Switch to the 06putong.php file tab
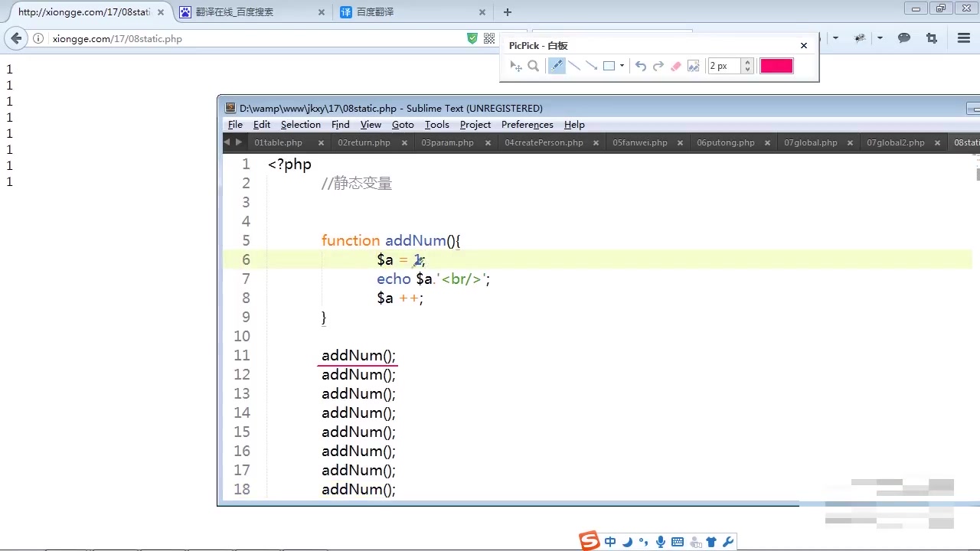The image size is (980, 551). click(725, 142)
